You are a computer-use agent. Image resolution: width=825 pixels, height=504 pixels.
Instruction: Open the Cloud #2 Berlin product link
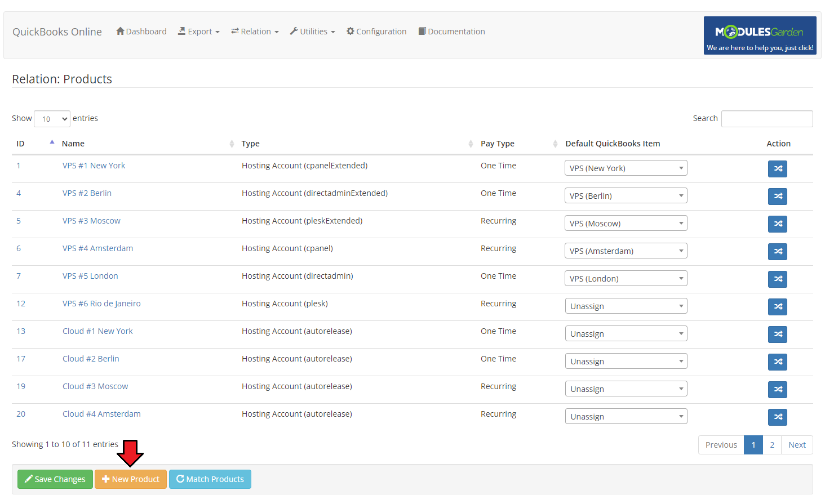click(x=91, y=359)
